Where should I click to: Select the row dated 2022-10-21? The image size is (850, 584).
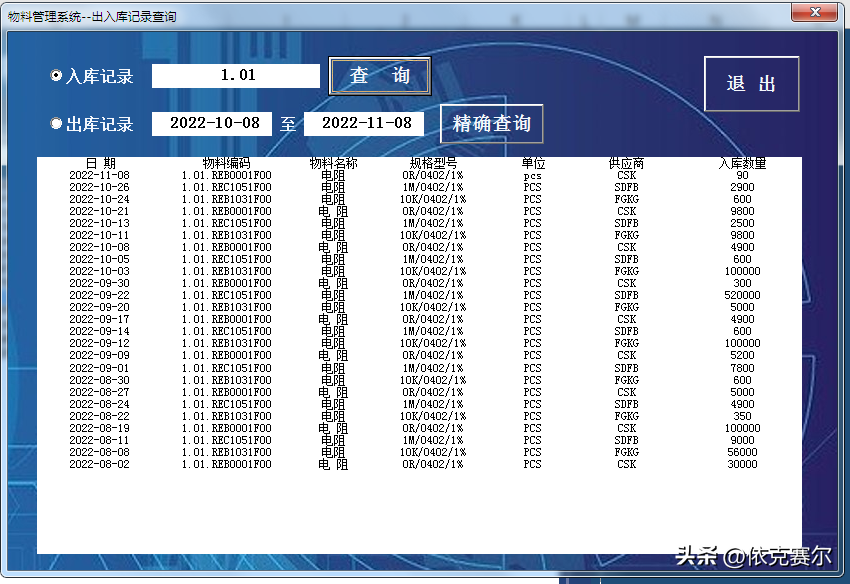[420, 211]
